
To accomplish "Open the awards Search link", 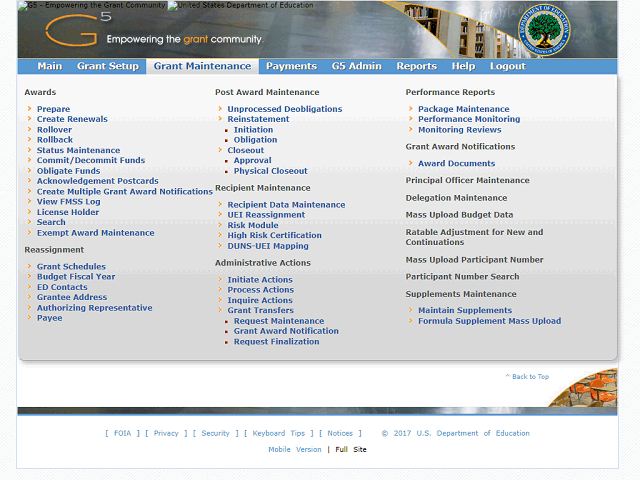I will tap(51, 222).
